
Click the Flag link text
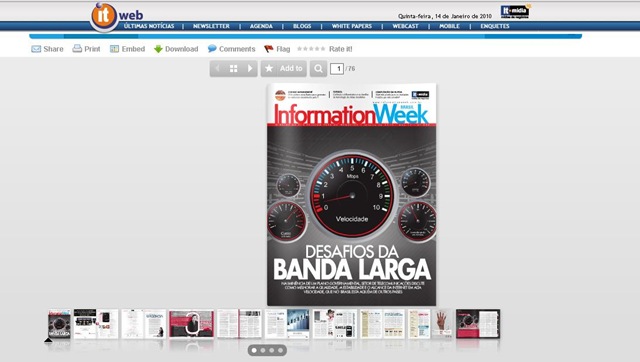click(x=283, y=49)
